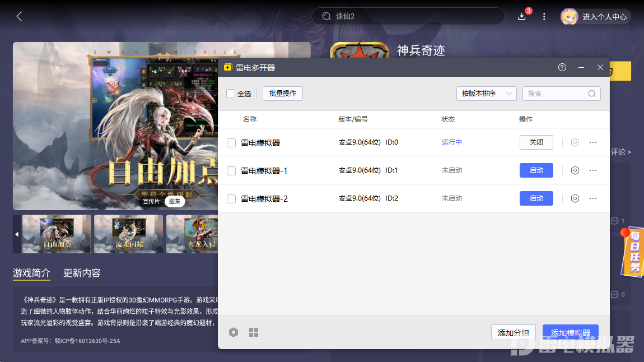
Task: Click 进入个人中心 link
Action: coord(605,17)
